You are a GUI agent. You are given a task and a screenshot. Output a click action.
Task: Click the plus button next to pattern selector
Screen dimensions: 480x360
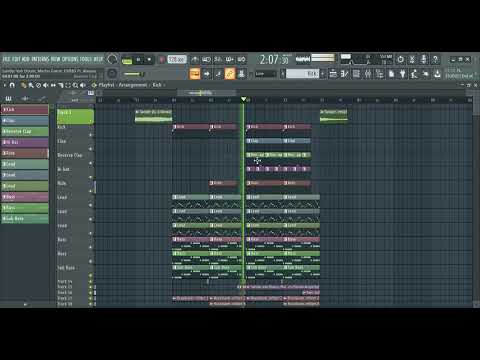[322, 74]
